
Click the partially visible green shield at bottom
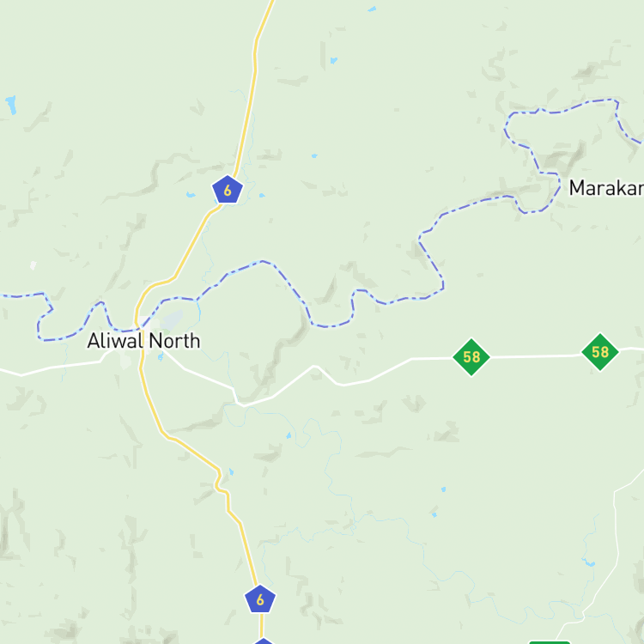(x=550, y=642)
